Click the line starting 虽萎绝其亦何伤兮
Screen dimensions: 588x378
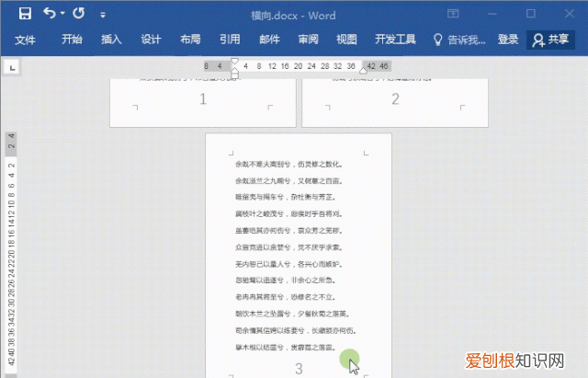tap(288, 231)
